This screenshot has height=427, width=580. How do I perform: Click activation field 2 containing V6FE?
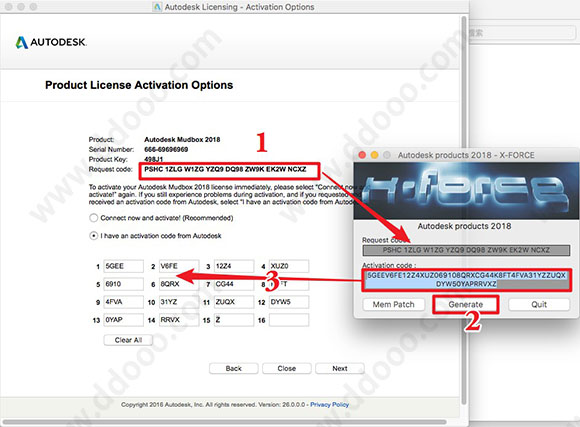click(x=179, y=266)
